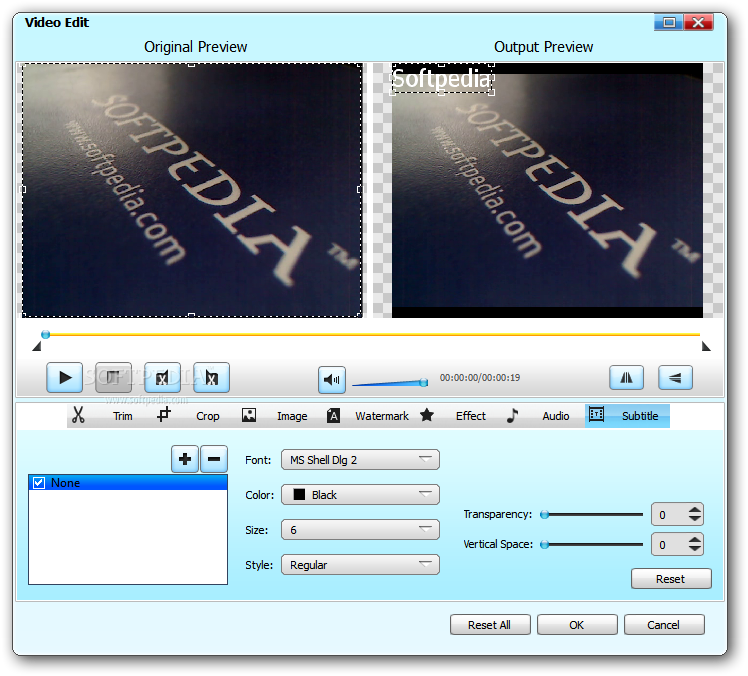Screen dimensions: 748x676
Task: Set trim start point marker button
Action: (162, 377)
